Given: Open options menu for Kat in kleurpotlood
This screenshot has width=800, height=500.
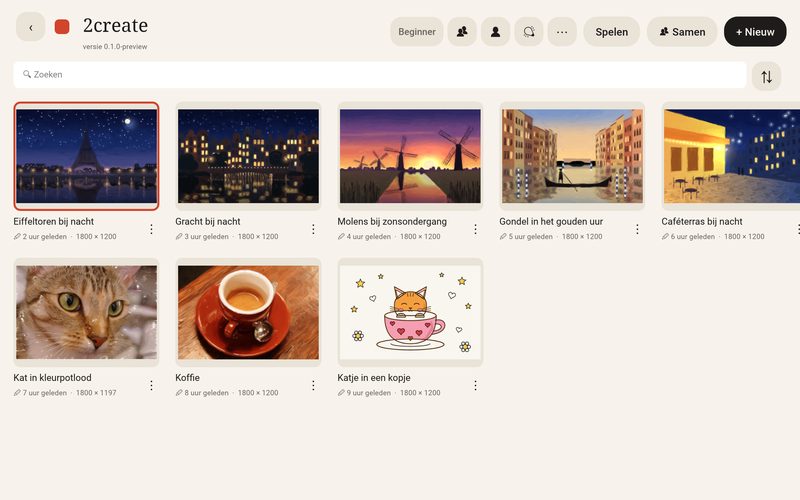Looking at the screenshot, I should (152, 385).
